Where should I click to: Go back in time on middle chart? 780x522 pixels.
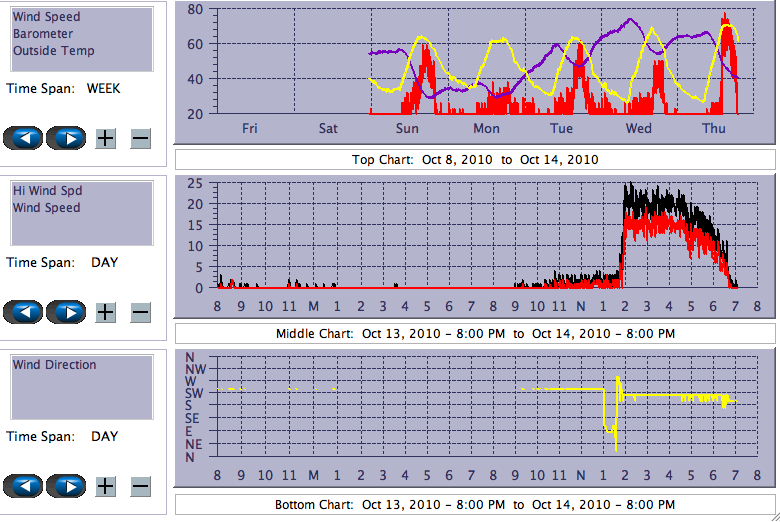[23, 312]
